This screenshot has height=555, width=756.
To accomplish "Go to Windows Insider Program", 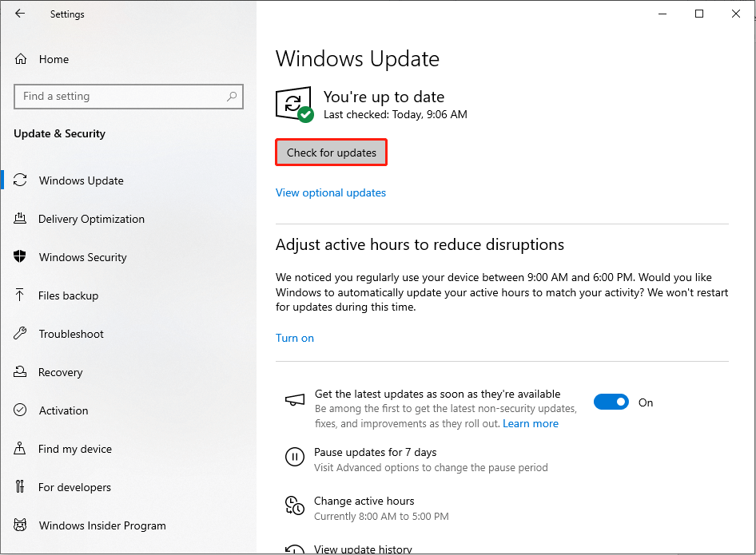I will [x=102, y=525].
